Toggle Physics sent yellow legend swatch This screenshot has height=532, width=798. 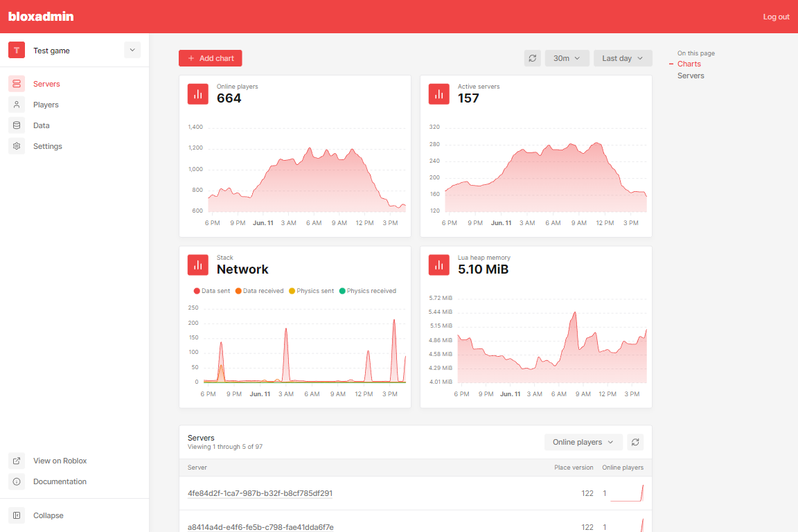292,291
